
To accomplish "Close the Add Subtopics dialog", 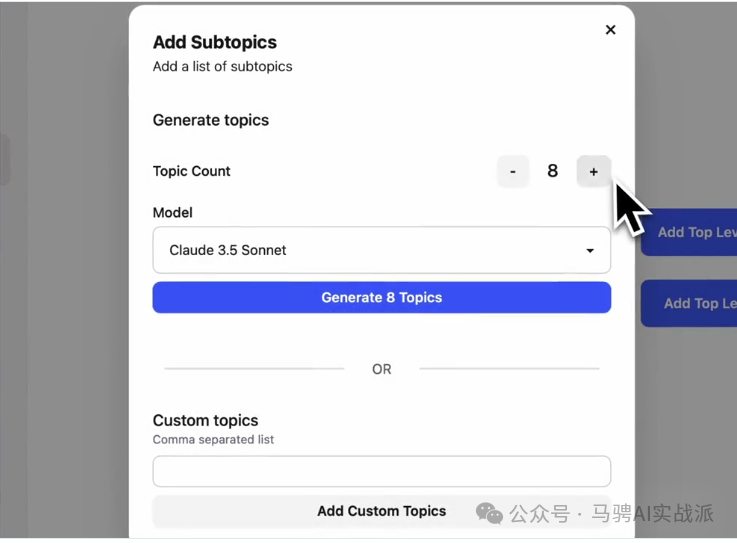I will click(610, 30).
